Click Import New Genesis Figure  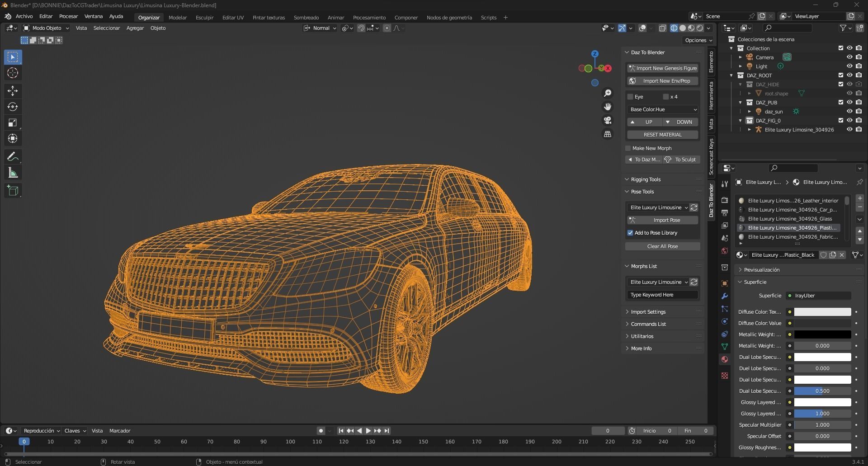tap(663, 68)
